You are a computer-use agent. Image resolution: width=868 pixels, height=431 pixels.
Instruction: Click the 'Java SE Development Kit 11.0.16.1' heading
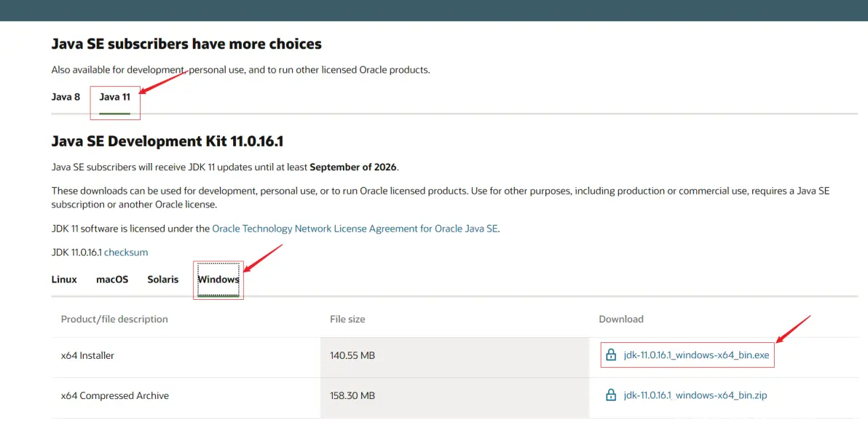pyautogui.click(x=167, y=142)
